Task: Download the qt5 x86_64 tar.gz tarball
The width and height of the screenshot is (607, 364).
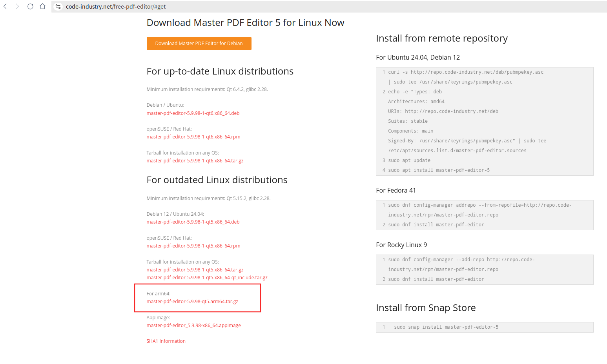Action: pos(195,270)
